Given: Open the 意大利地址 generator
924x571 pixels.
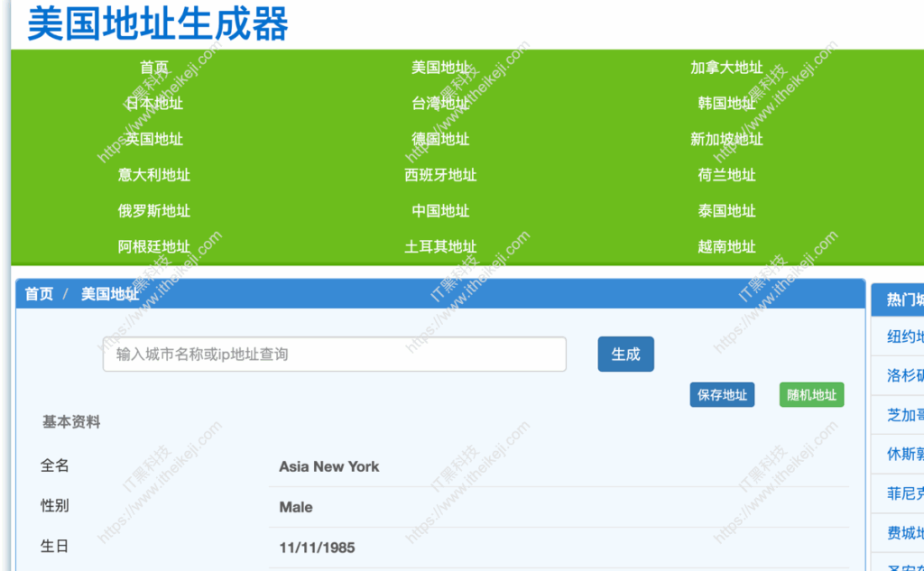Looking at the screenshot, I should click(x=152, y=175).
